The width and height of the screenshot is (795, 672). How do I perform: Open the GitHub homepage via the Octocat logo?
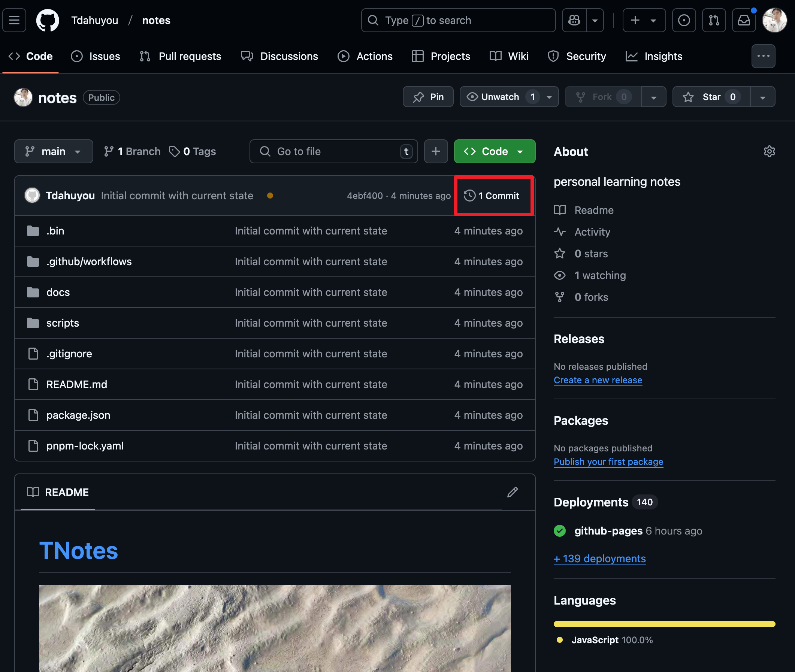[47, 20]
